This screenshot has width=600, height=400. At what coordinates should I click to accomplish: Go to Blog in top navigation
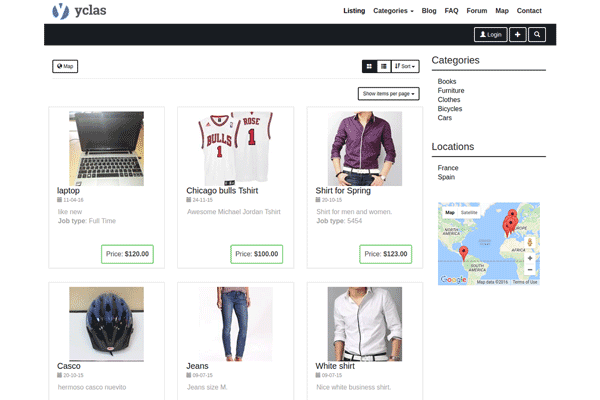429,11
